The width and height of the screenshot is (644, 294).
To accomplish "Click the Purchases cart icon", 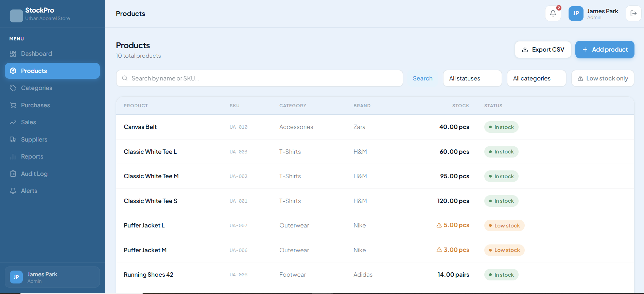I will pos(13,105).
